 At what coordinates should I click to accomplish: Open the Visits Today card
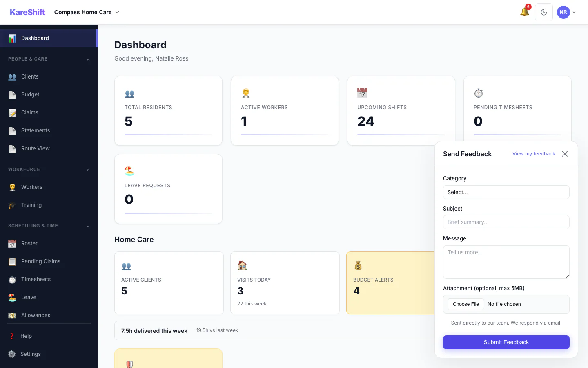(x=285, y=283)
